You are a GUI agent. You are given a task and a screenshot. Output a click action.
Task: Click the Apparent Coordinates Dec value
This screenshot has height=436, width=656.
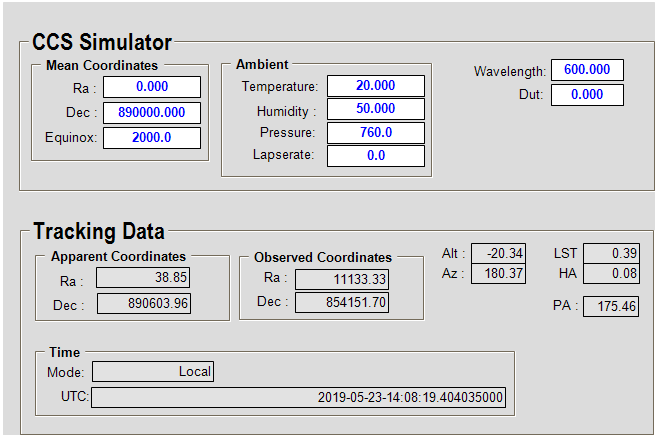143,304
